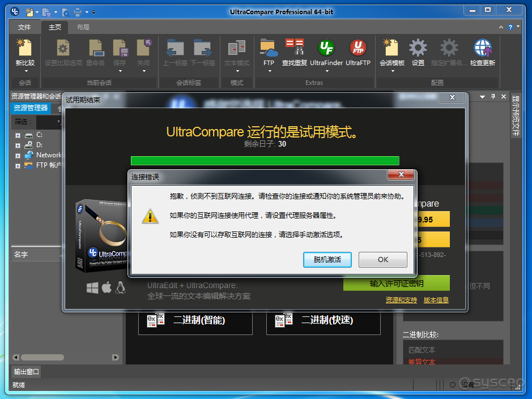This screenshot has height=399, width=532.
Task: Open the 资源和支持 link
Action: (401, 300)
